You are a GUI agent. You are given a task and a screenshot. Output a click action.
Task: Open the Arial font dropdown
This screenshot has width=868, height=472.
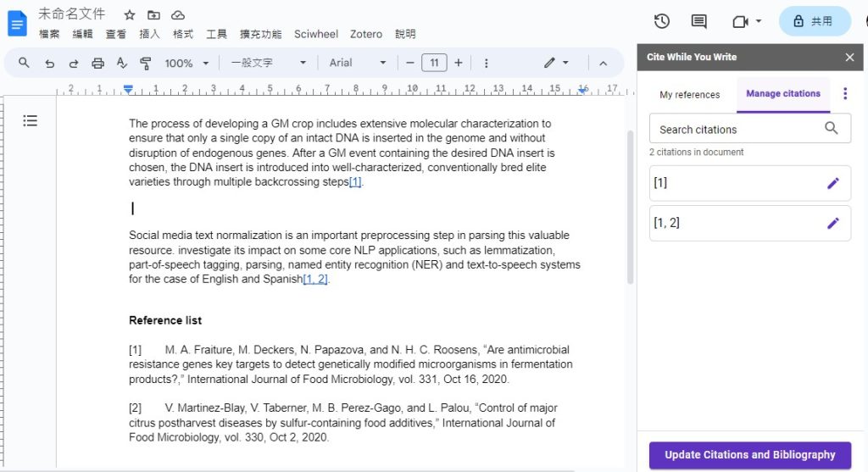point(357,63)
